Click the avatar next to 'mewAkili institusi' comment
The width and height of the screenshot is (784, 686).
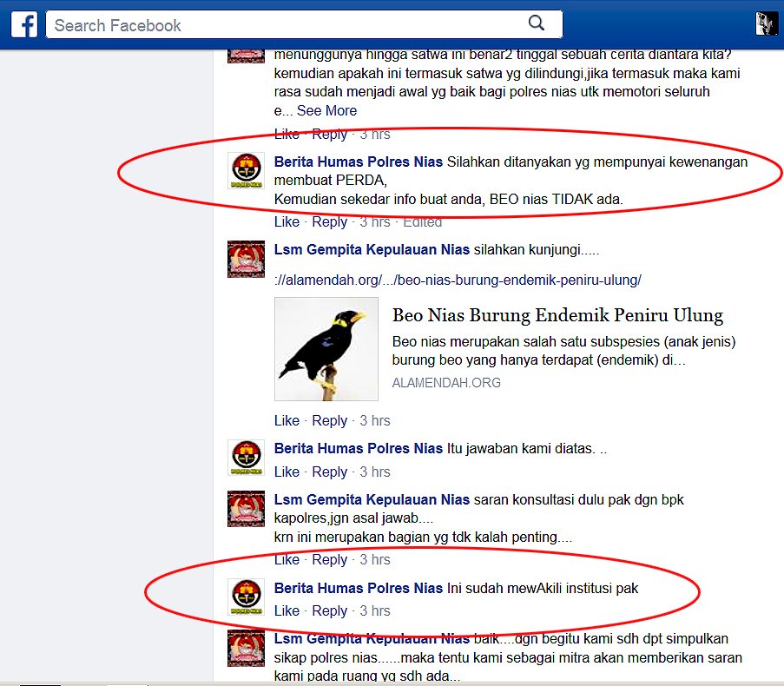click(x=247, y=596)
